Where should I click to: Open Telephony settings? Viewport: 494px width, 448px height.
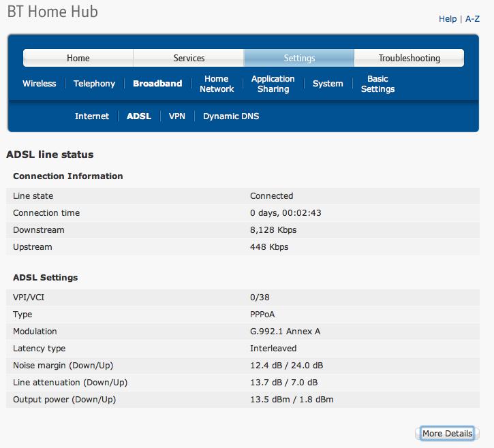tap(94, 84)
